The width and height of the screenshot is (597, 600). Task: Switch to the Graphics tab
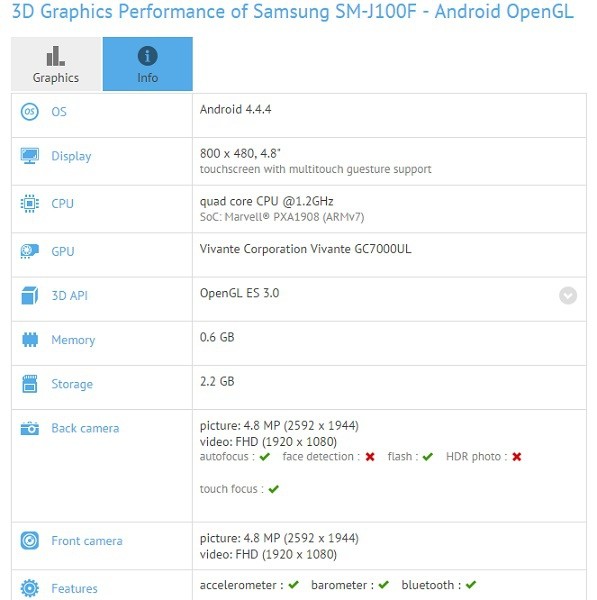[56, 64]
